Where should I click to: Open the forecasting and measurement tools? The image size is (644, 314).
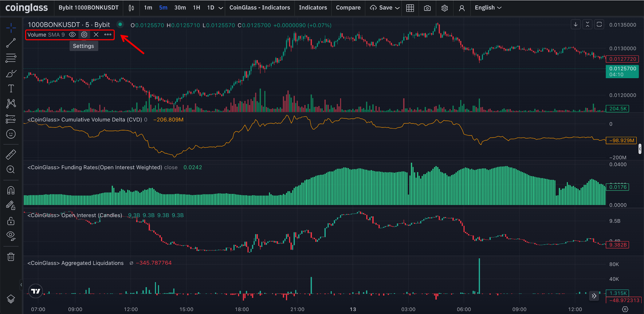[x=11, y=119]
